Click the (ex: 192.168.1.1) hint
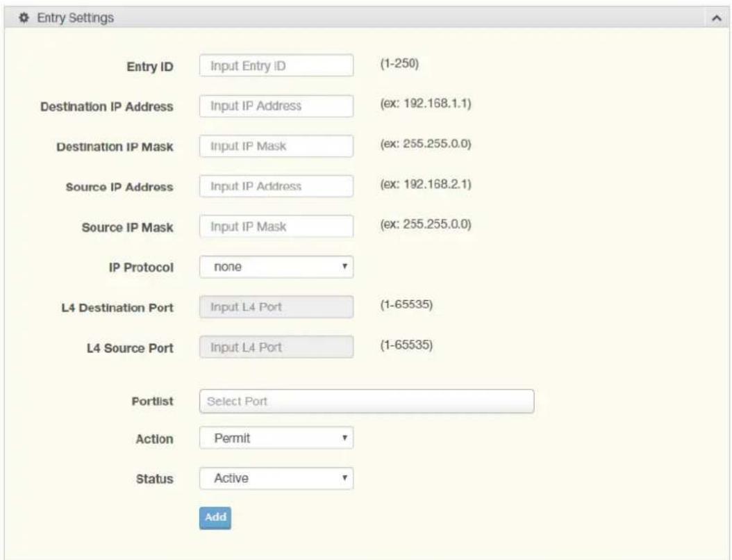The image size is (732, 560). pos(425,104)
